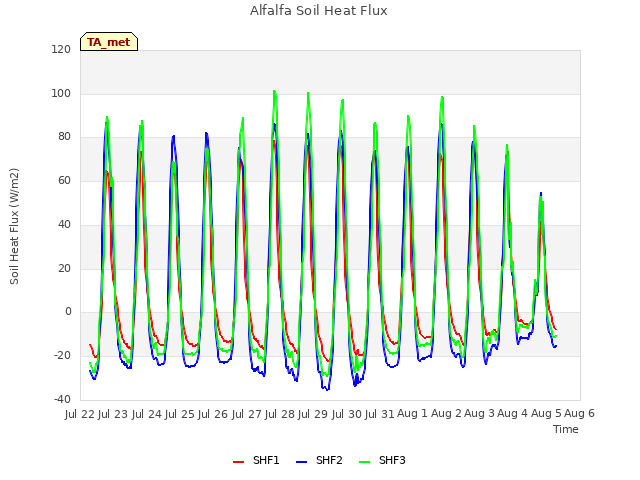Screen dimensions: 640x480
Task: Click the y-axis tick label 40
Action: [64, 224]
